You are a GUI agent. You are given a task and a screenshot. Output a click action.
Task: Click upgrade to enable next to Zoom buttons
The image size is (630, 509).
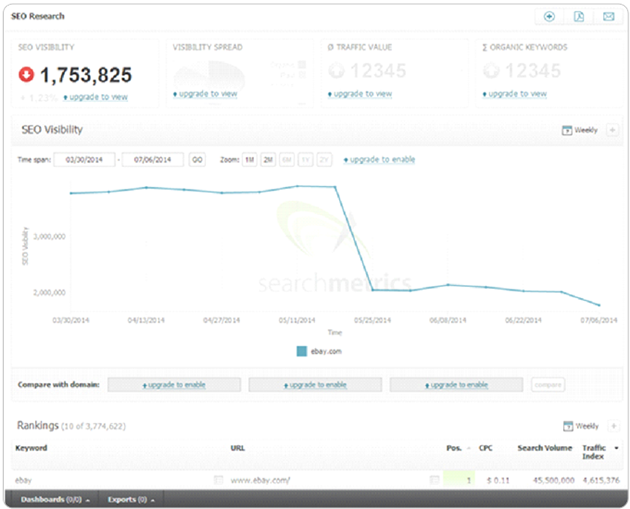coord(379,159)
